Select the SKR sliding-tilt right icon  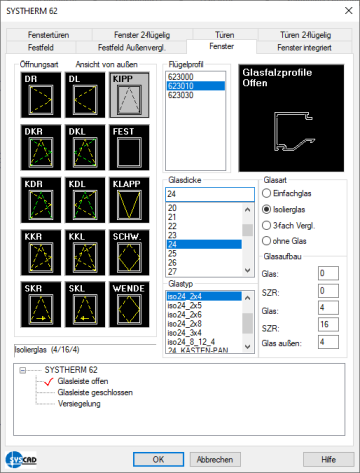click(41, 304)
